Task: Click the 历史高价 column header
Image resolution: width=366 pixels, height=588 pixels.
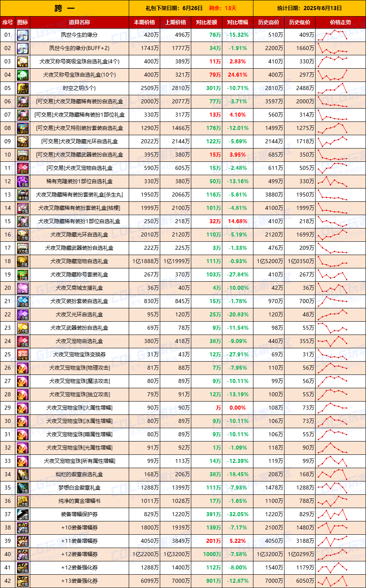Action: click(269, 22)
